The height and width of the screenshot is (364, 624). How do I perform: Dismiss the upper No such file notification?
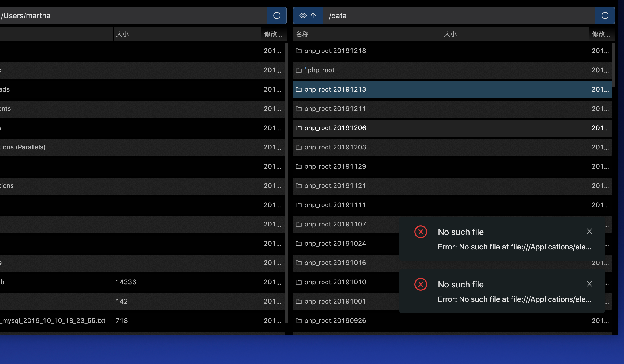point(589,231)
